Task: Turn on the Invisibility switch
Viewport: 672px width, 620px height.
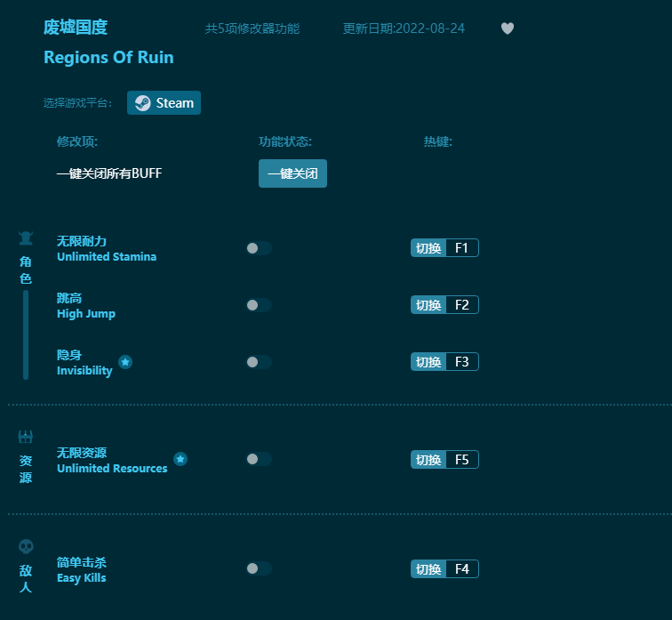Action: coord(259,362)
